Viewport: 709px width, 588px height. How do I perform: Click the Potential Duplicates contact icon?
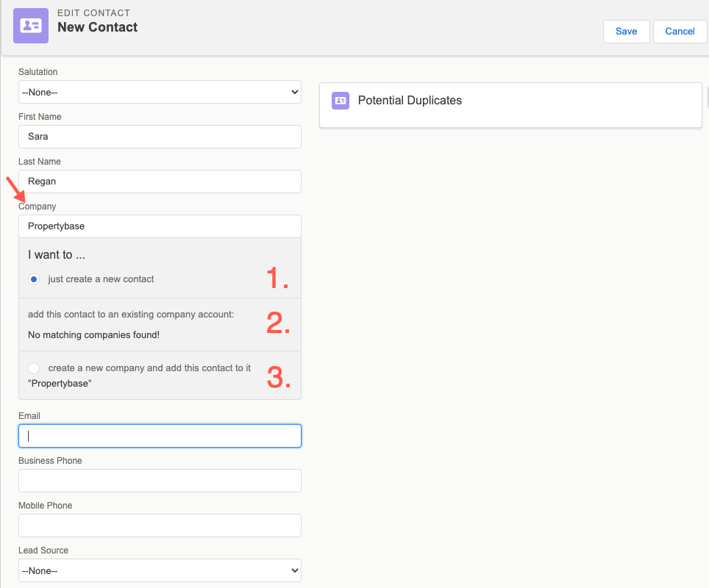click(x=341, y=101)
